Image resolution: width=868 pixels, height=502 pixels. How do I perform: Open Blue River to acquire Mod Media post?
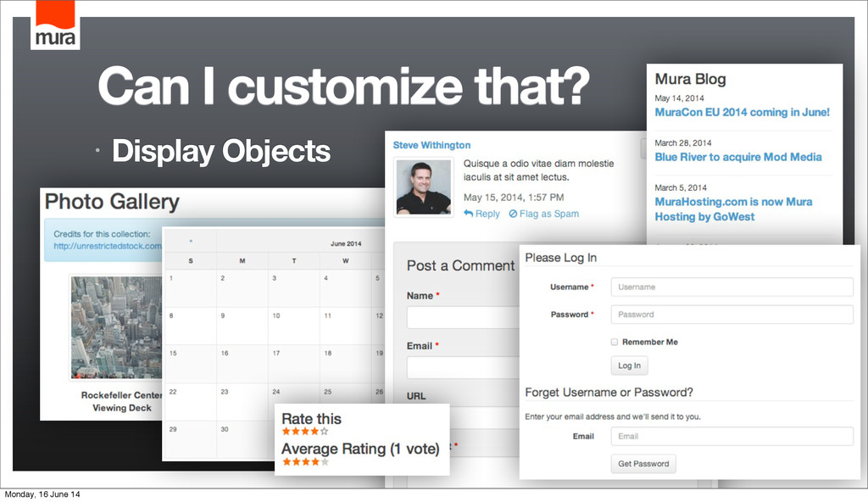pyautogui.click(x=738, y=157)
